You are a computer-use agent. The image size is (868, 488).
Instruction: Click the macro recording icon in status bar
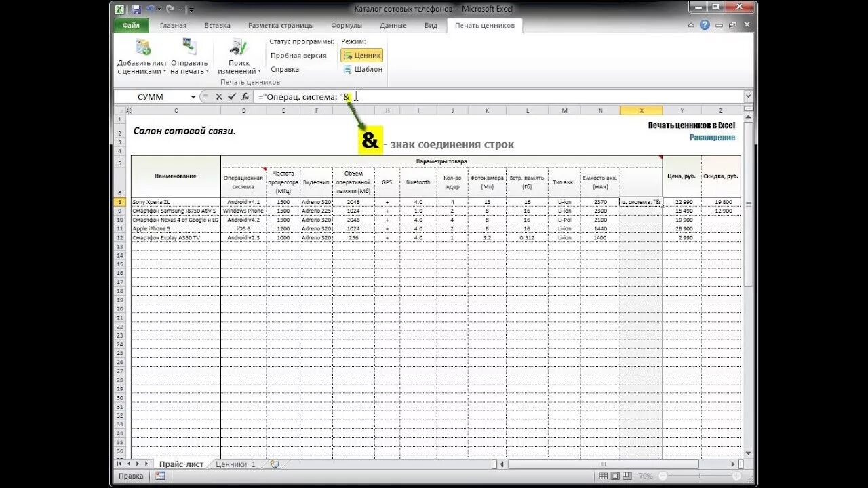click(x=160, y=476)
